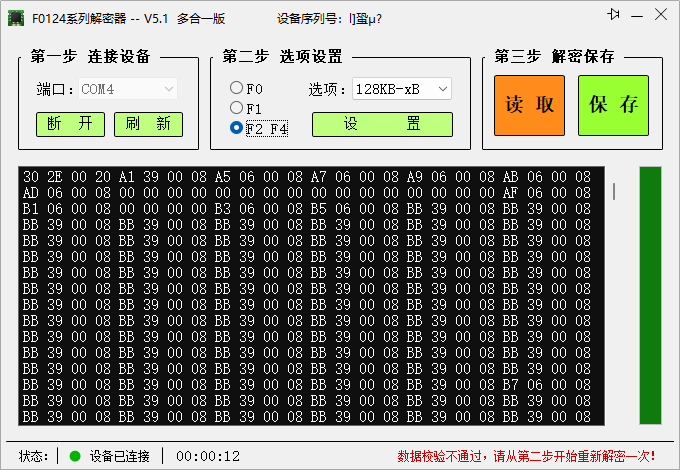Open the COM4 port dropdown

pyautogui.click(x=128, y=89)
